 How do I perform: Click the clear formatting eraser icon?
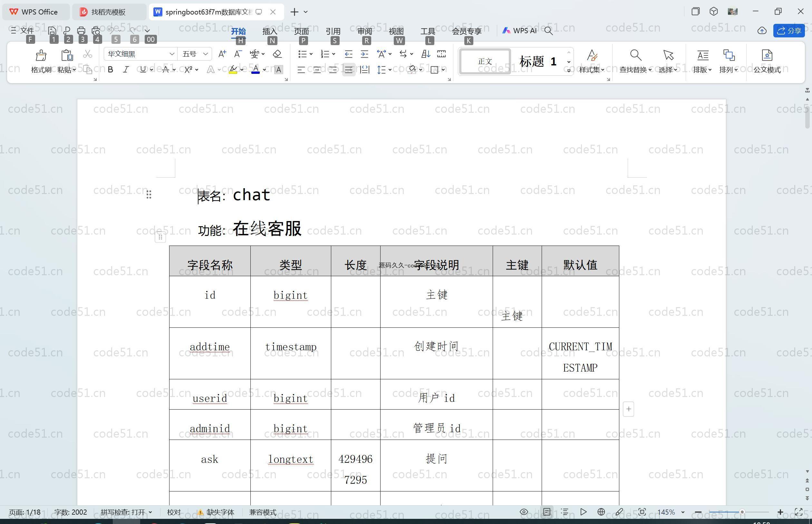click(277, 54)
